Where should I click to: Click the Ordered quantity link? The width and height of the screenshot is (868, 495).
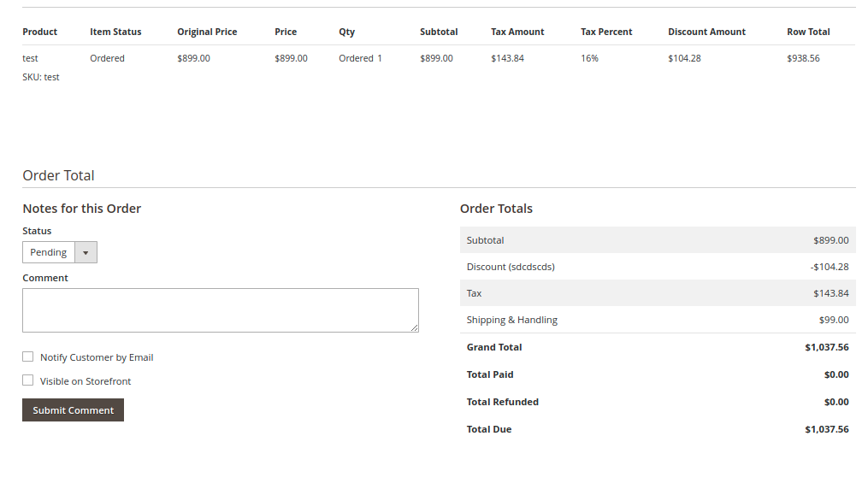click(x=360, y=58)
